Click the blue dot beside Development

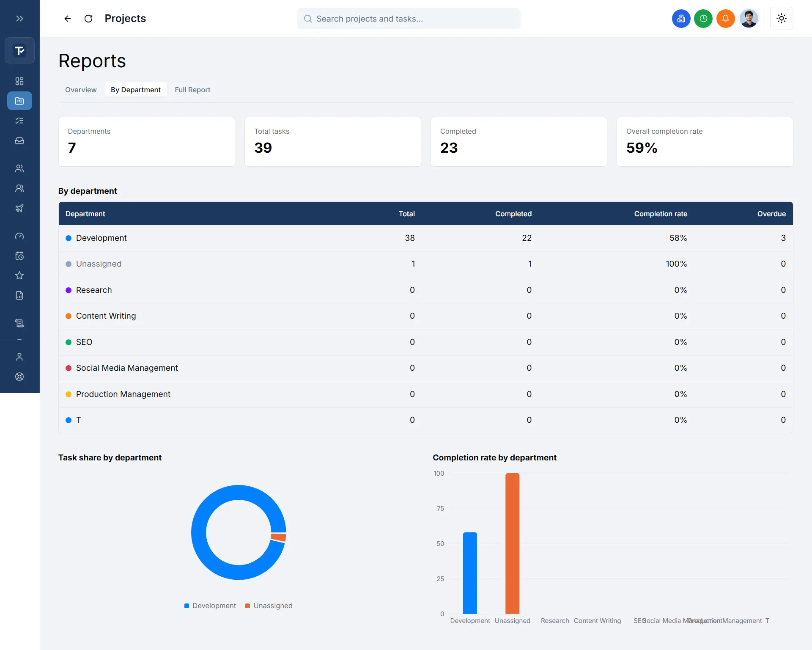tap(69, 238)
